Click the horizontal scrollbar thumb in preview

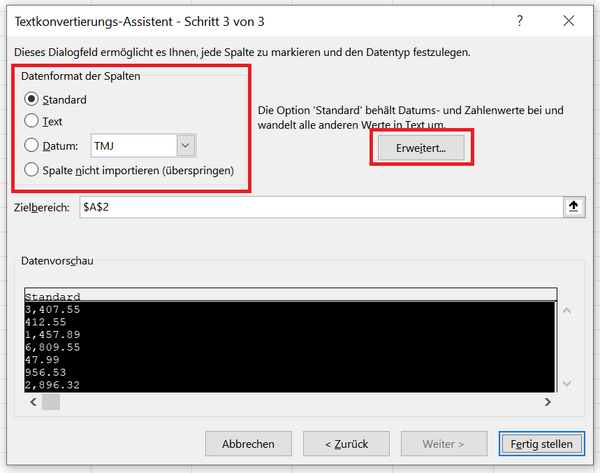(51, 402)
